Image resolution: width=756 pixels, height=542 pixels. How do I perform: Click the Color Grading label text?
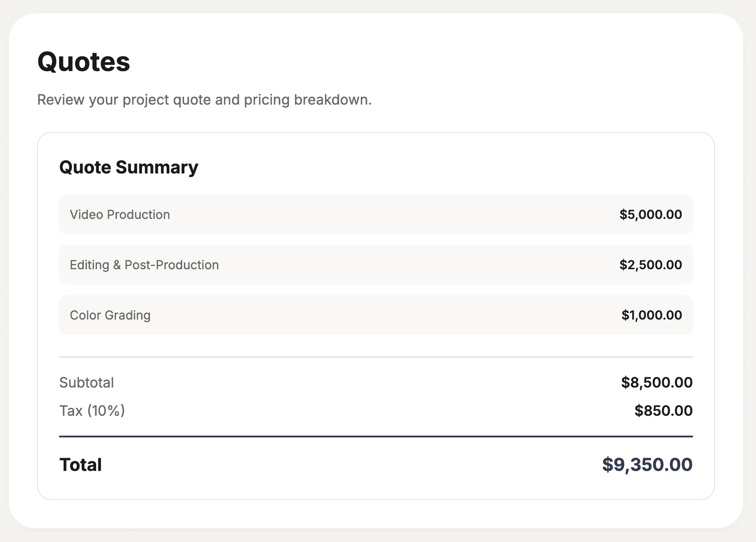(110, 315)
